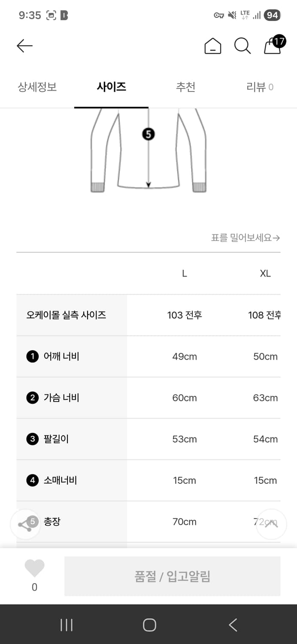Select the L size column header
The height and width of the screenshot is (644, 297).
tap(184, 273)
